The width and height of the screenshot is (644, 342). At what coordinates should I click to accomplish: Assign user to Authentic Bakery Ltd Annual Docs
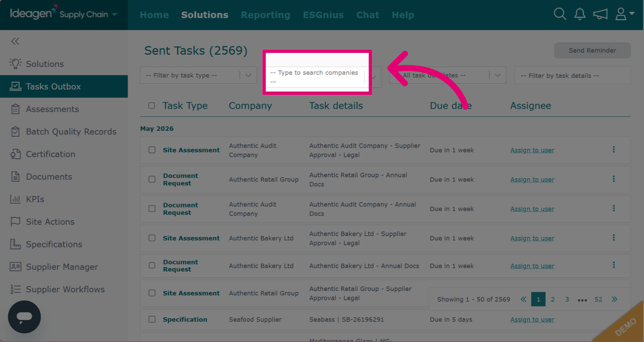pyautogui.click(x=532, y=266)
